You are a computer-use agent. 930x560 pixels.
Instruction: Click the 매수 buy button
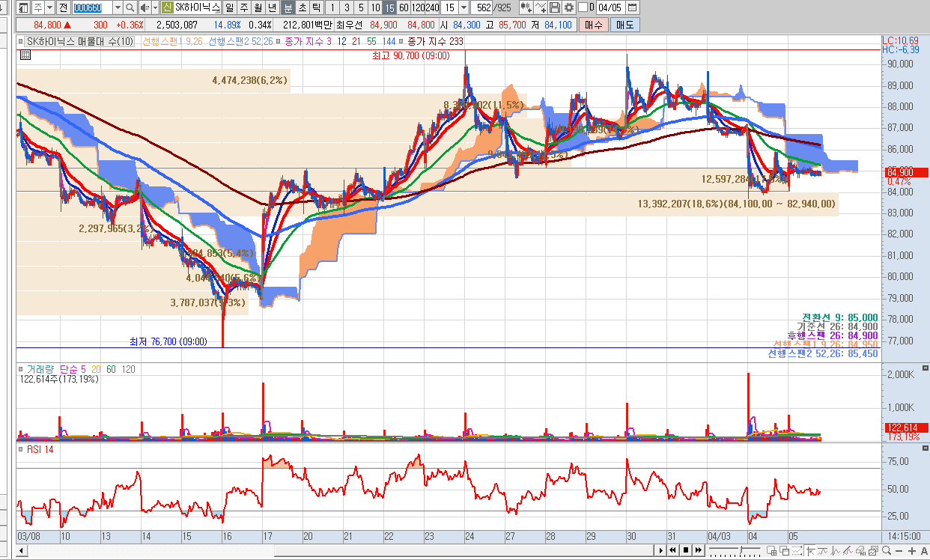click(x=593, y=25)
